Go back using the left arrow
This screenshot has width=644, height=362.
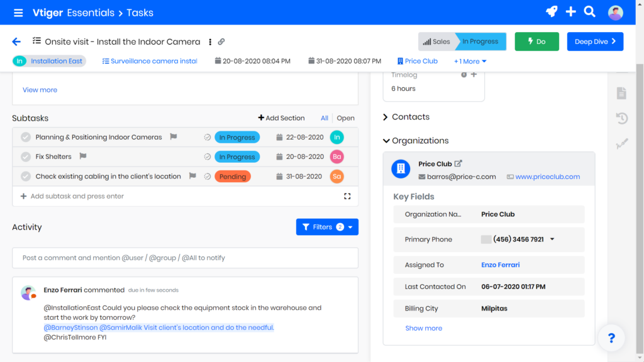16,41
